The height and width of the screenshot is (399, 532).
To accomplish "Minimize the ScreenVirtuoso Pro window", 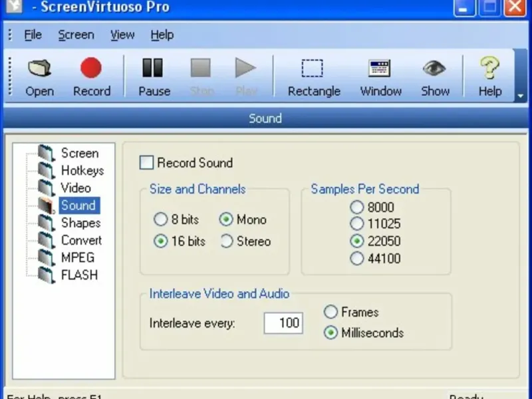I will coord(464,7).
